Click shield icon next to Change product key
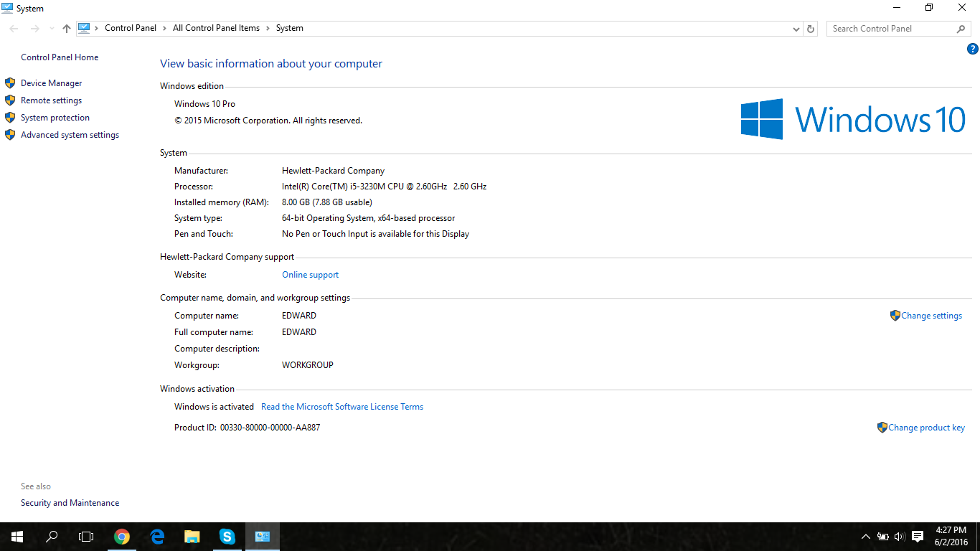980x551 pixels. coord(882,427)
